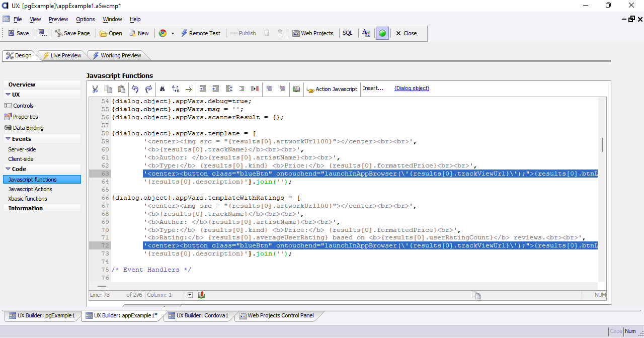
Task: Open the Help menu
Action: pos(135,19)
